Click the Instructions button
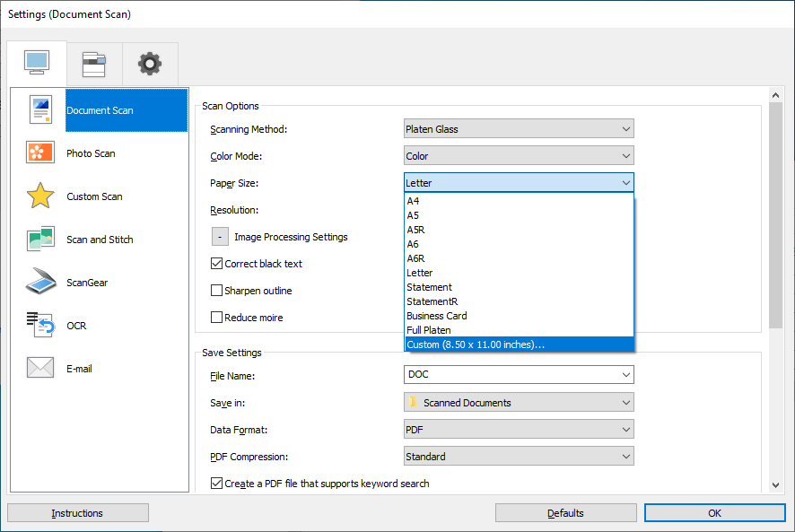 point(77,512)
